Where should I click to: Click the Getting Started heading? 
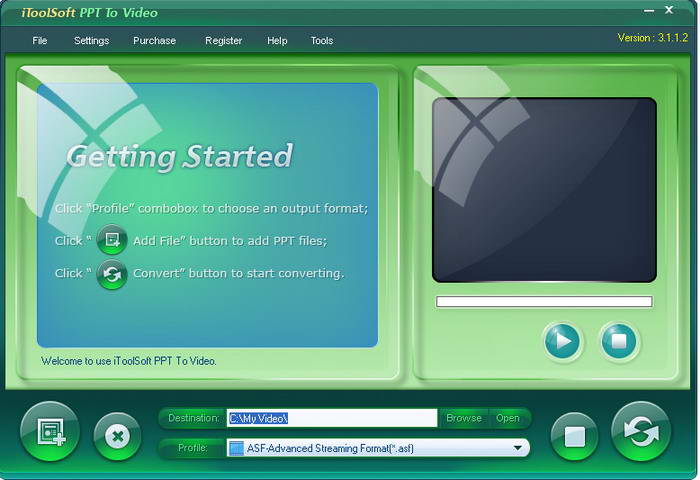point(179,157)
